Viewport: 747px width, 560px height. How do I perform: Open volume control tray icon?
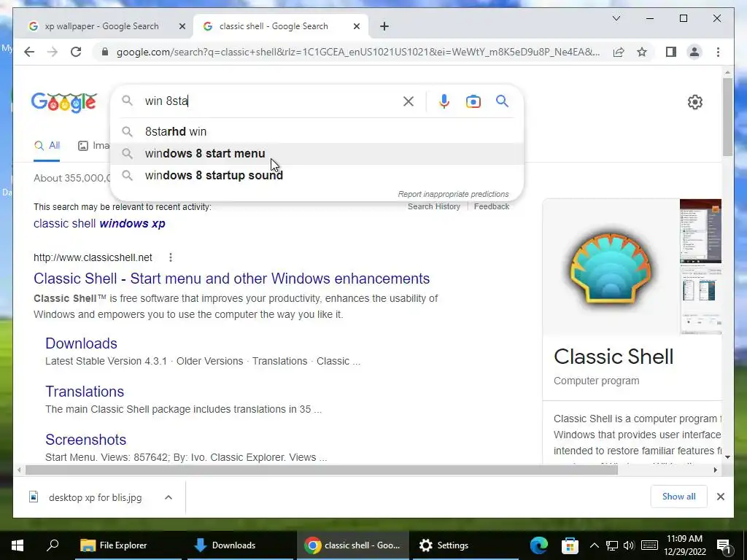[x=629, y=545]
